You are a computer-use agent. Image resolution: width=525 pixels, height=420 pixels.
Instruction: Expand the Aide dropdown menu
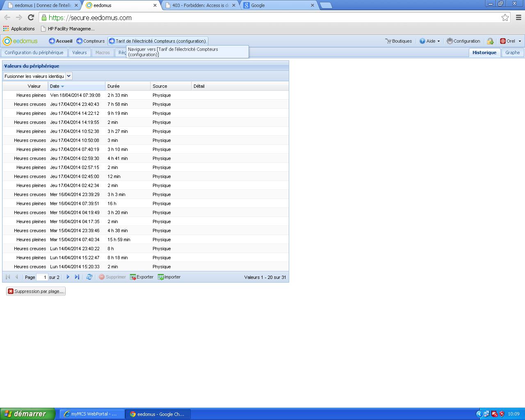coord(438,41)
